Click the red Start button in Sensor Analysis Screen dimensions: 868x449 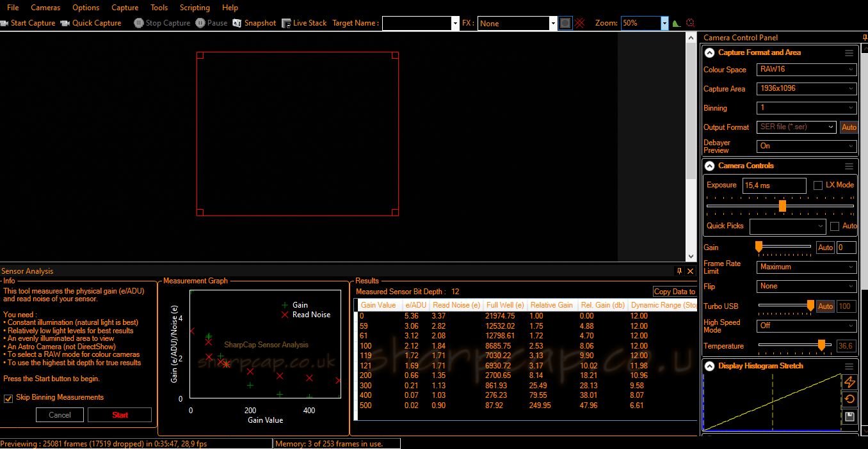coord(120,415)
